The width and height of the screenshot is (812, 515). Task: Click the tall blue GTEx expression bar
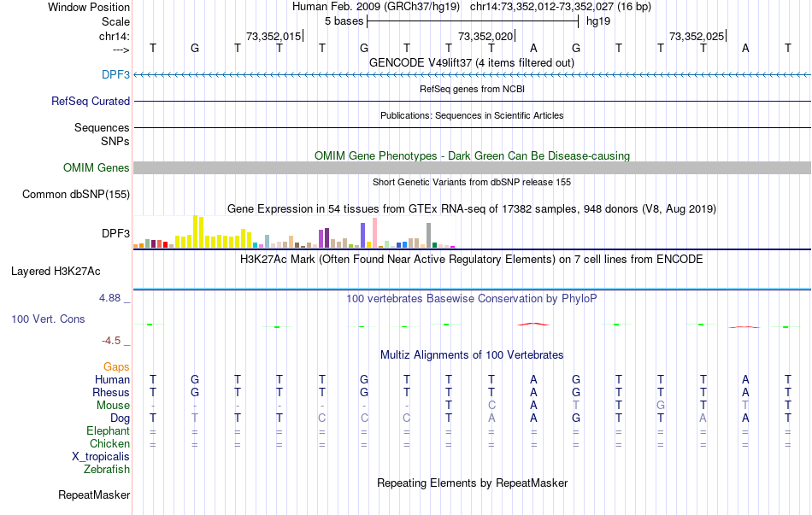(x=362, y=236)
